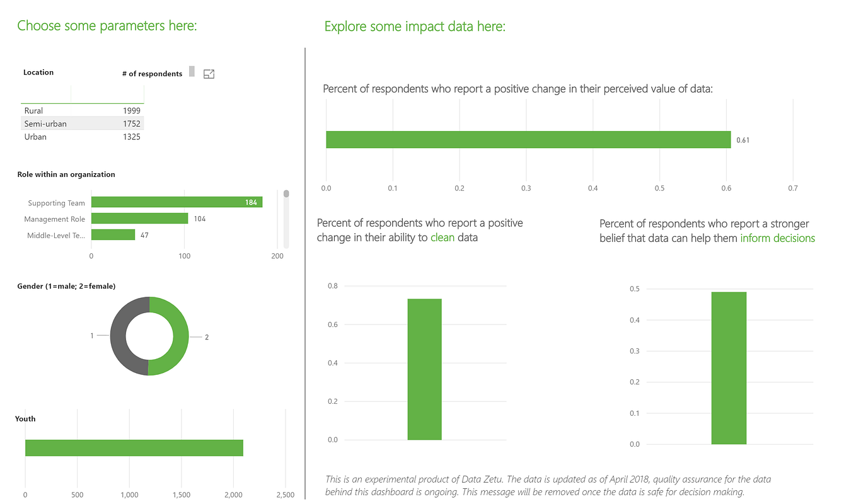Click the green 'inform decisions' text
The height and width of the screenshot is (504, 856).
tap(777, 238)
